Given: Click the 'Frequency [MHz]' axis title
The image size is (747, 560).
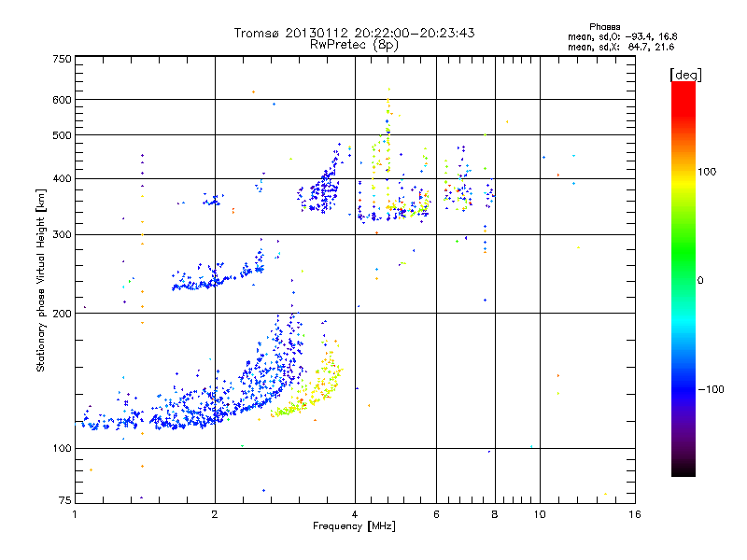Looking at the screenshot, I should click(x=354, y=526).
